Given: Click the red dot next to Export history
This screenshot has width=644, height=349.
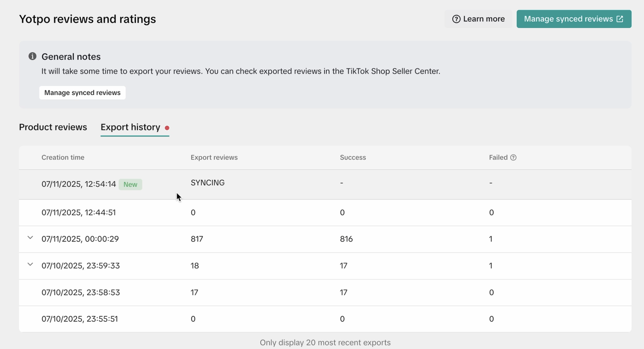Looking at the screenshot, I should [167, 128].
